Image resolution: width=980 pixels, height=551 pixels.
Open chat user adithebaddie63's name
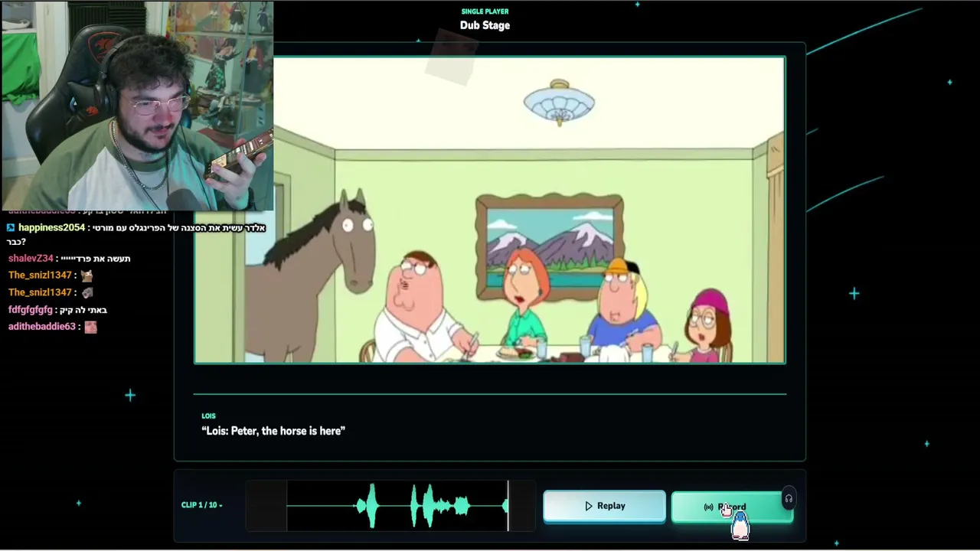(42, 327)
